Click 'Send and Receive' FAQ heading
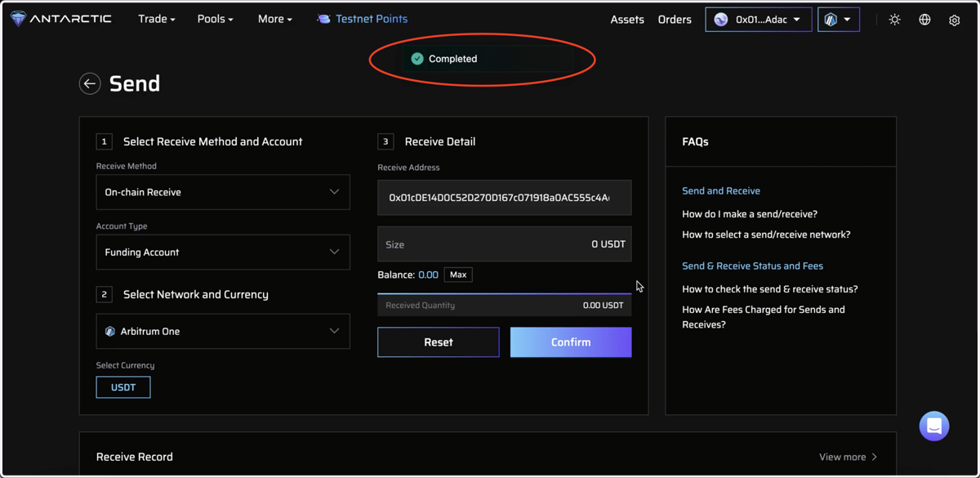Screen dimensions: 980x478 (721, 191)
